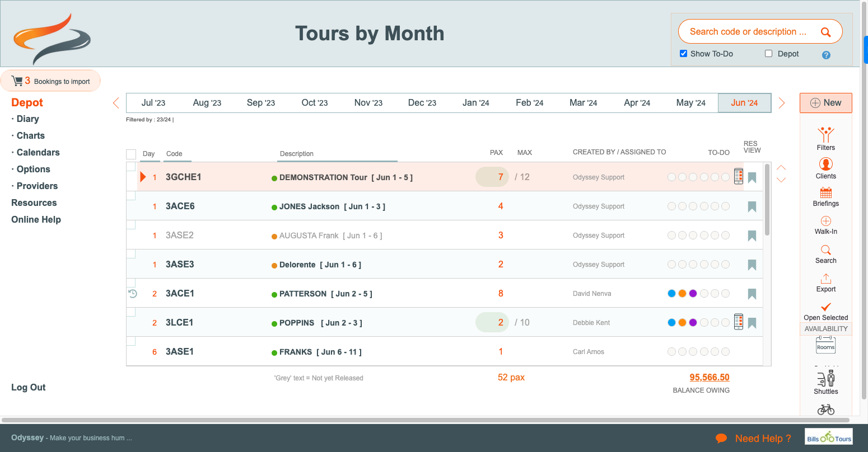
Task: Click the blue to-do dot for PATTERSON
Action: click(671, 294)
